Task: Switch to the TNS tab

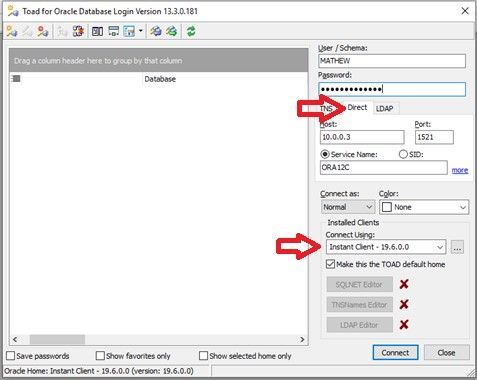Action: point(327,109)
